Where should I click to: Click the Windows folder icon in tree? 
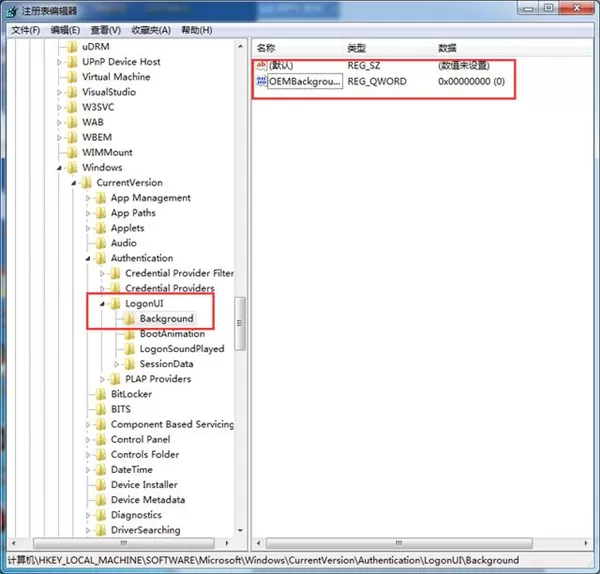coord(72,168)
